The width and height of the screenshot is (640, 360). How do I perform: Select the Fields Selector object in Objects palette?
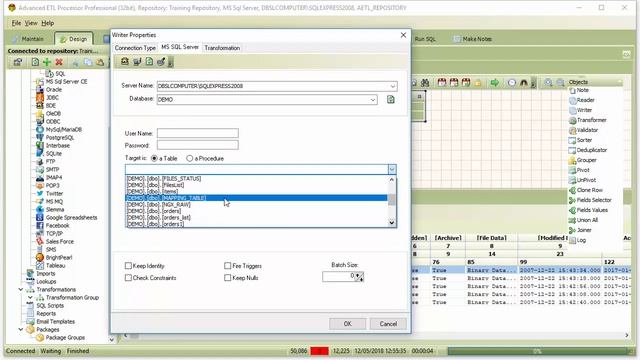590,200
